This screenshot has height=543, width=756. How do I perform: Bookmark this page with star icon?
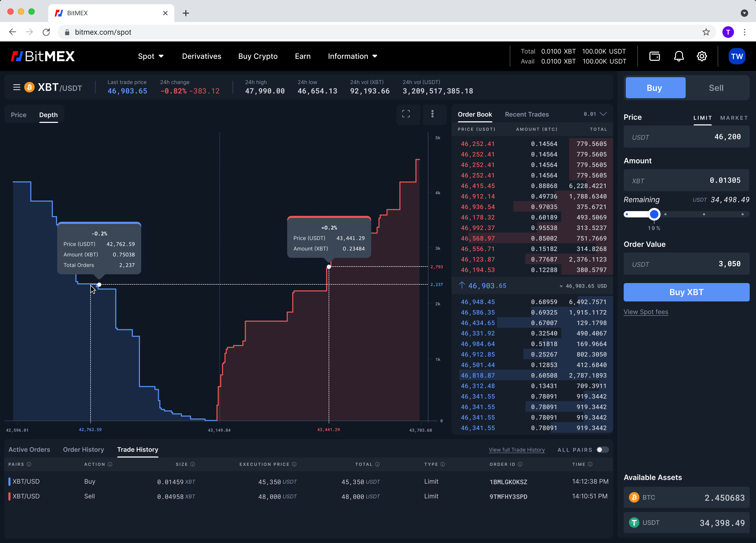706,32
